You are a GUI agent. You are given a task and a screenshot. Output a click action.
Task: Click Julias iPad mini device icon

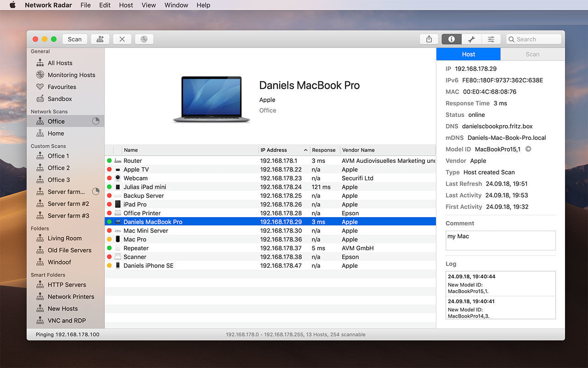click(x=118, y=187)
